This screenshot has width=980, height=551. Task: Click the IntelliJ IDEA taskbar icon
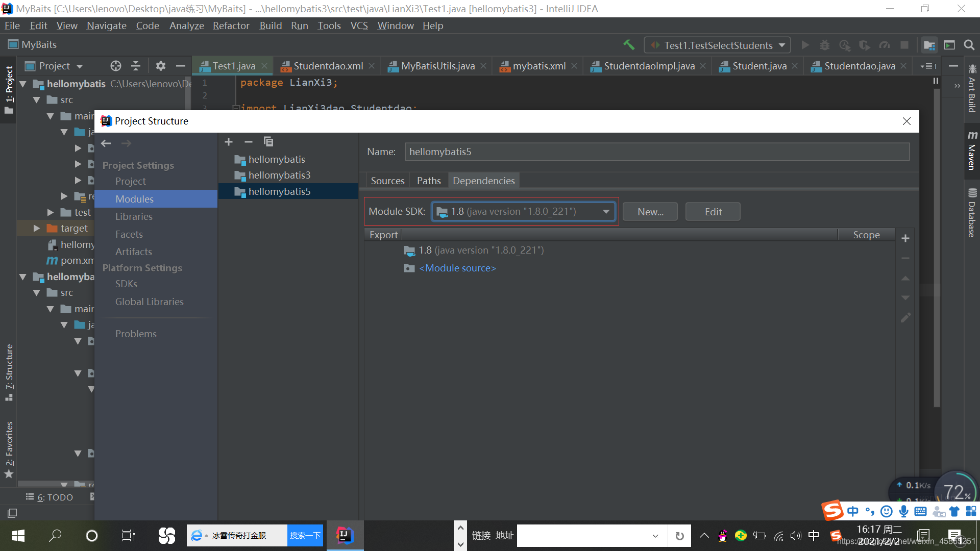coord(345,535)
